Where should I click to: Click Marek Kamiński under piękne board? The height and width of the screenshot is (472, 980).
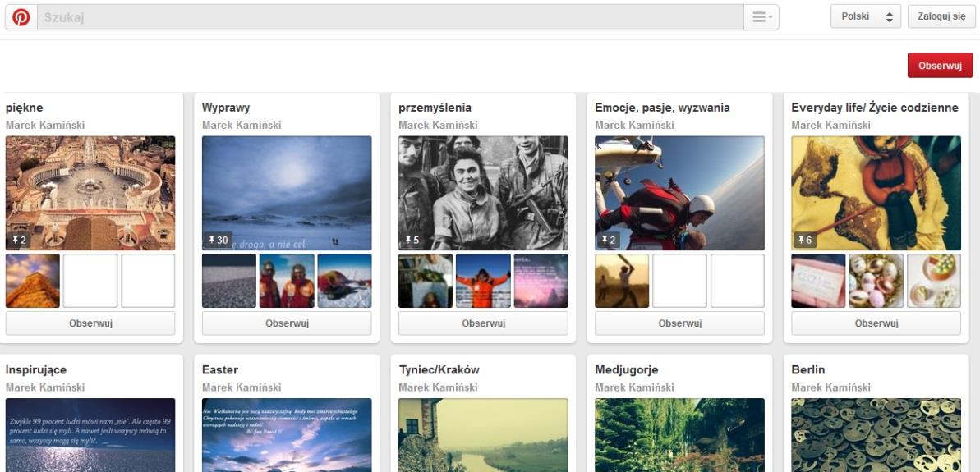45,125
